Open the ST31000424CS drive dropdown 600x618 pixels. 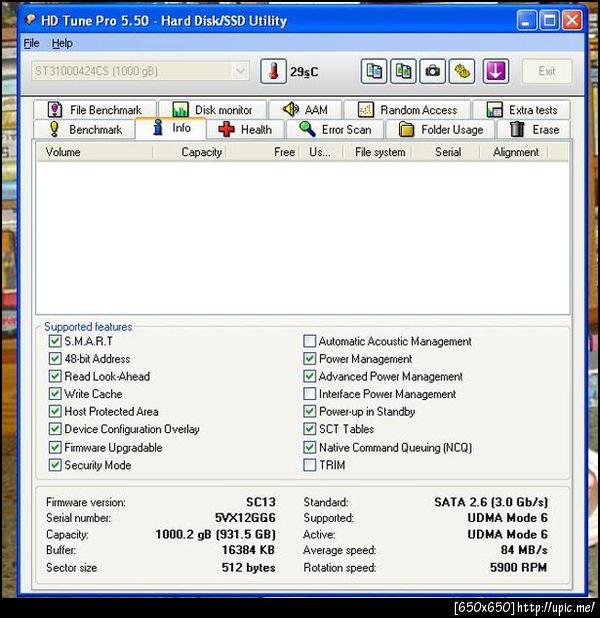(x=140, y=71)
